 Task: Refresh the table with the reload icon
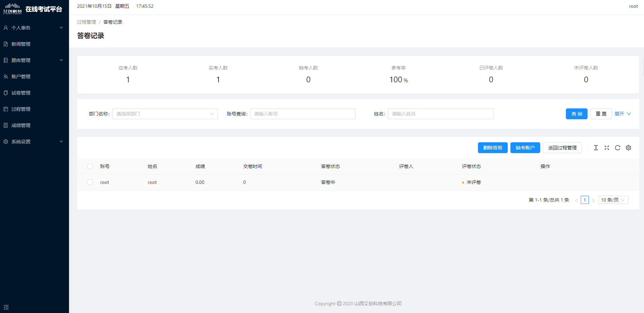click(x=618, y=148)
